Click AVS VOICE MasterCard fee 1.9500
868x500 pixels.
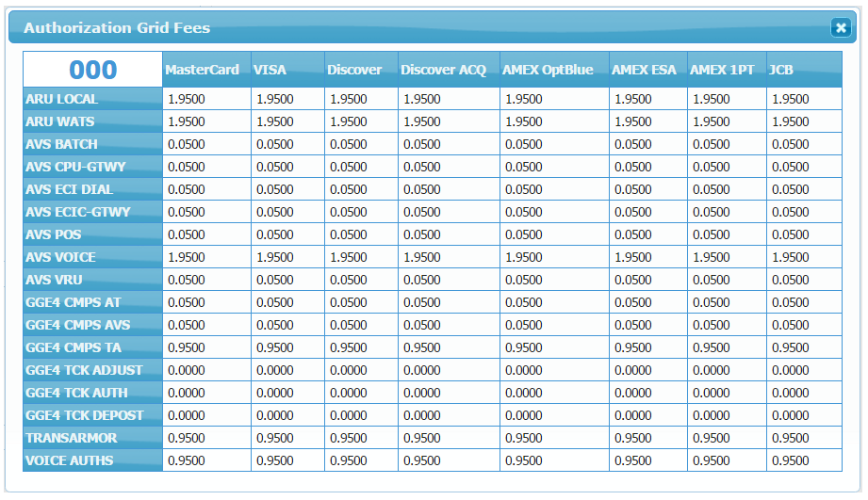click(206, 258)
